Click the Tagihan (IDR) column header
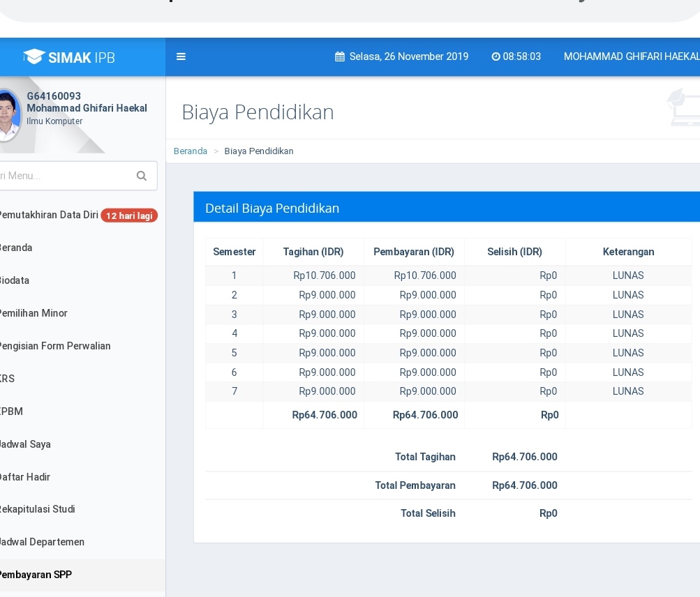The height and width of the screenshot is (597, 700). pos(313,252)
